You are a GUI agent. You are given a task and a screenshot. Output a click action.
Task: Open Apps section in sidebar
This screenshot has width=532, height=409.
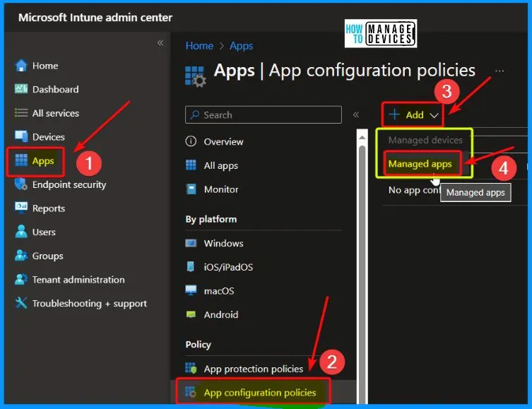coord(43,161)
